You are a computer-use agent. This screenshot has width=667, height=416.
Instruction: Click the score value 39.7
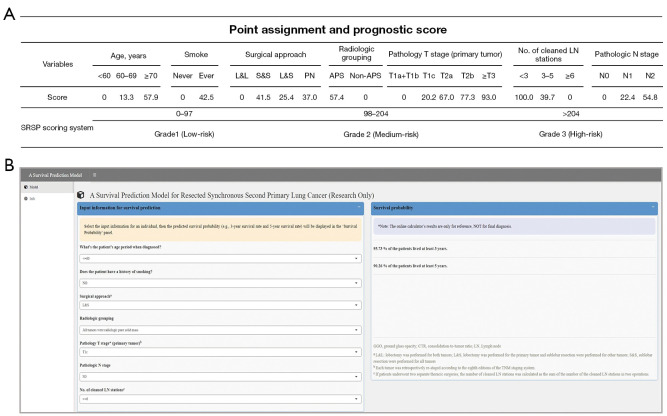pos(547,97)
